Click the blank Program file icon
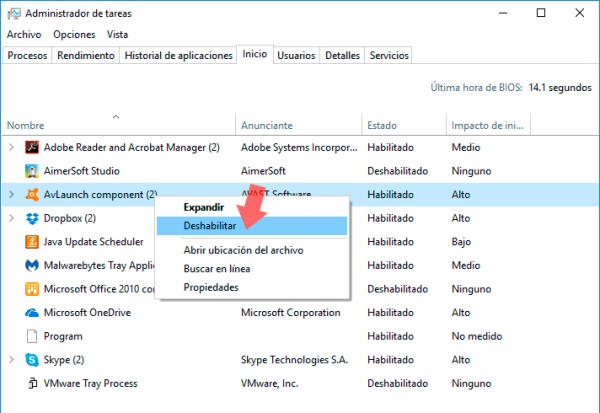Viewport: 600px width, 413px height. 32,336
